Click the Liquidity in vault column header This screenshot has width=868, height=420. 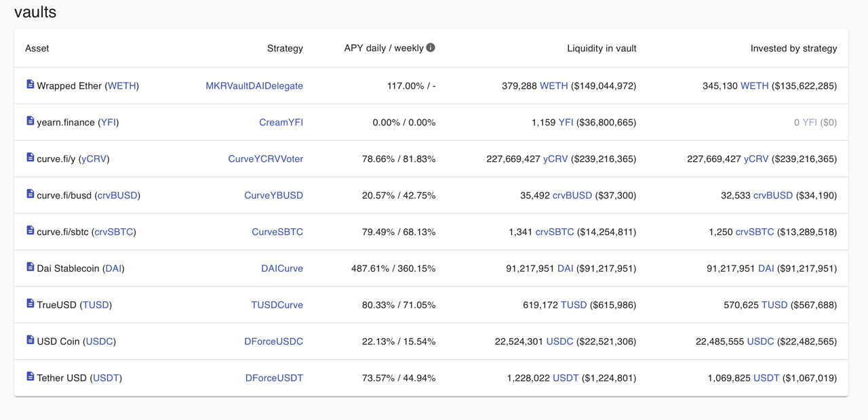(x=601, y=48)
